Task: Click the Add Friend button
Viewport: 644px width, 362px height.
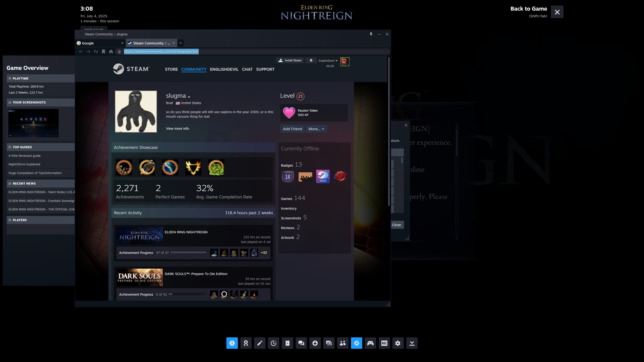Action: pyautogui.click(x=292, y=129)
